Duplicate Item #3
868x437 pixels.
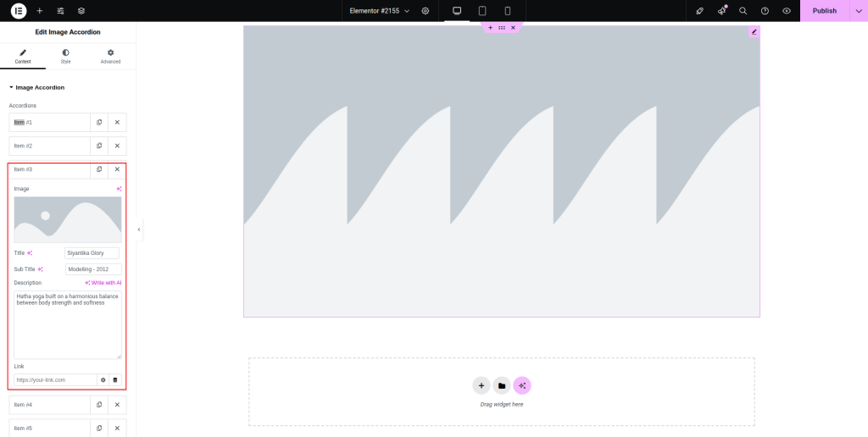[99, 169]
